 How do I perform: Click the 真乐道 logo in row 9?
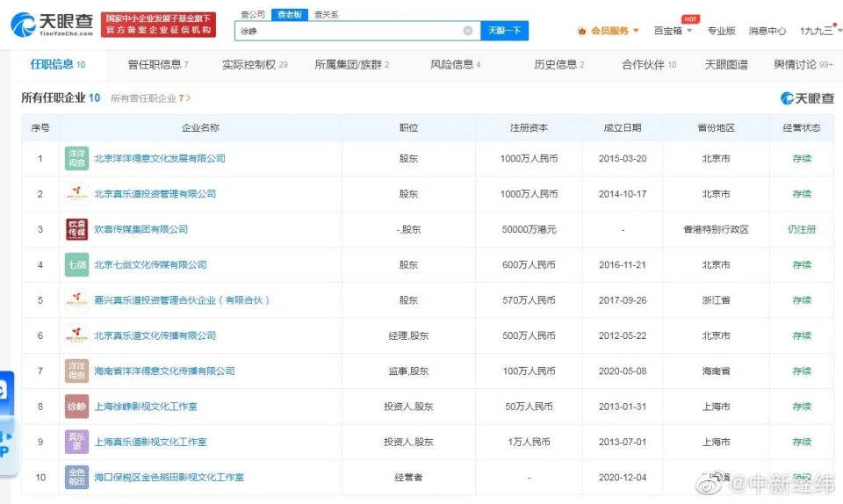click(76, 442)
